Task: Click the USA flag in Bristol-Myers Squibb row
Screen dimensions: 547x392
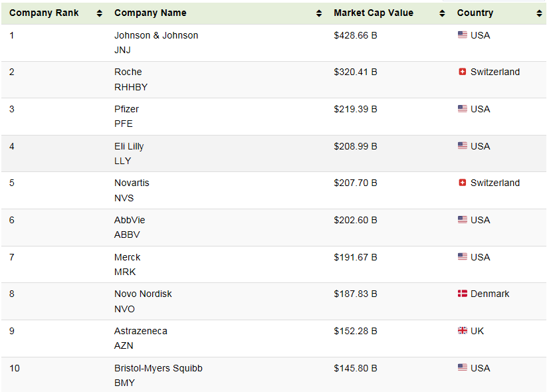Action: [x=463, y=367]
